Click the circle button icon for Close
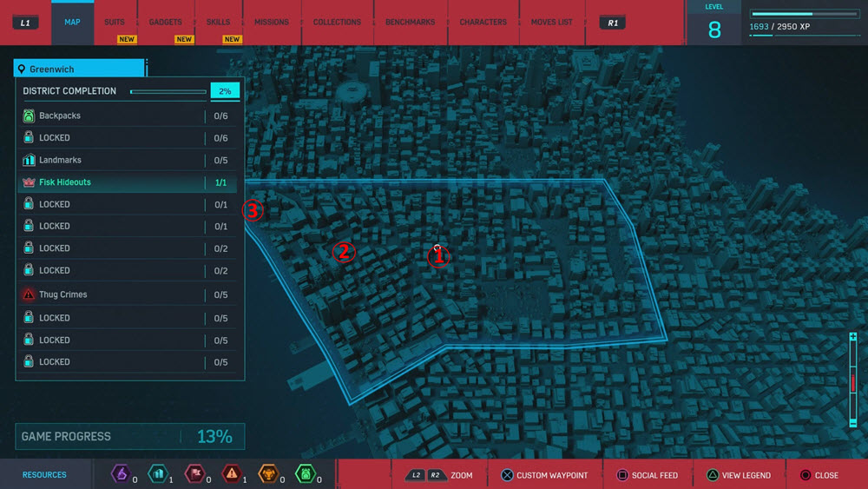The width and height of the screenshot is (868, 489). 806,475
